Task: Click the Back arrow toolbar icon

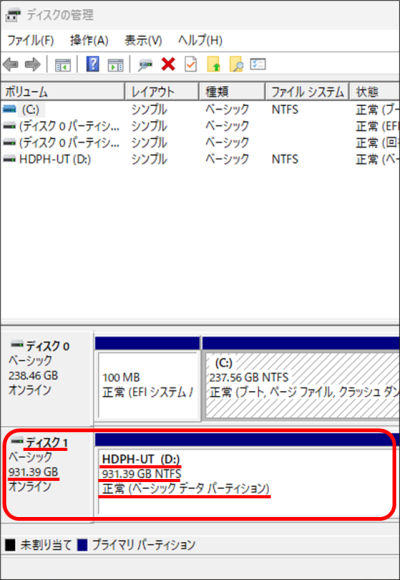Action: (x=10, y=65)
